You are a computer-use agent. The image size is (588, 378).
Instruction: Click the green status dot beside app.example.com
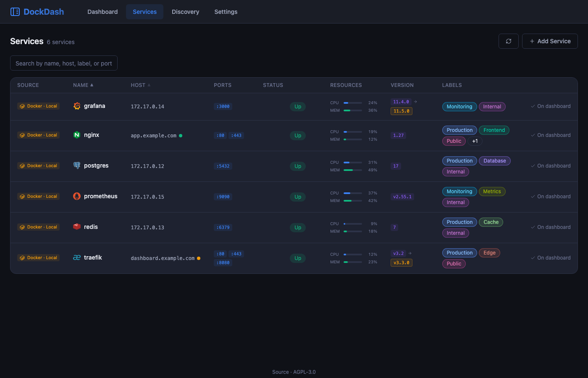(x=181, y=136)
